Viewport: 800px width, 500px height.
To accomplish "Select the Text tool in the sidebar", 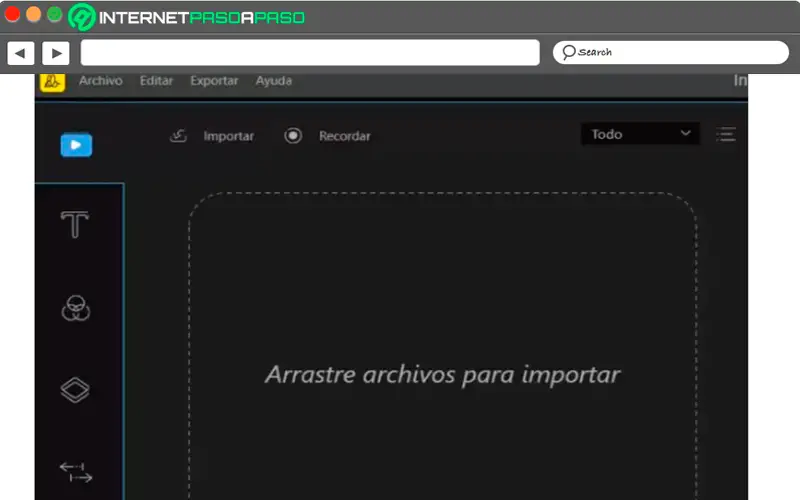I will click(x=75, y=224).
